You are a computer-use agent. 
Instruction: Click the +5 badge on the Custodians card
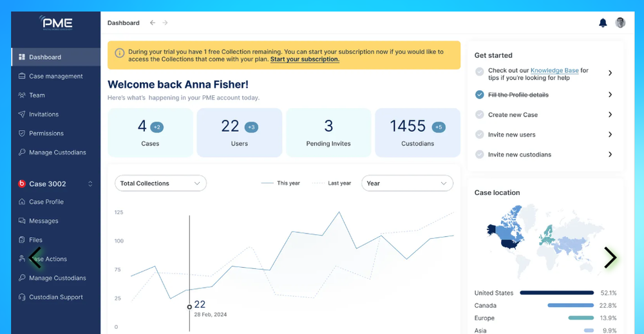coord(439,127)
